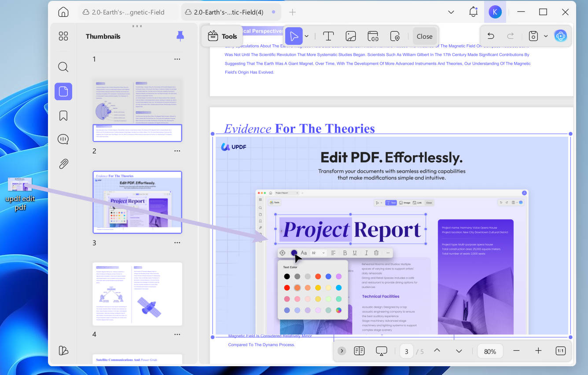The width and height of the screenshot is (588, 375).
Task: Toggle the thumbnails panel sidebar icon
Action: [x=63, y=91]
